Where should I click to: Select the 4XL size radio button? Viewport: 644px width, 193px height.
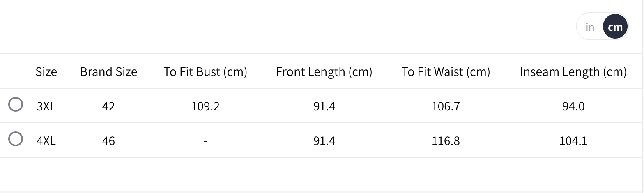(x=16, y=139)
